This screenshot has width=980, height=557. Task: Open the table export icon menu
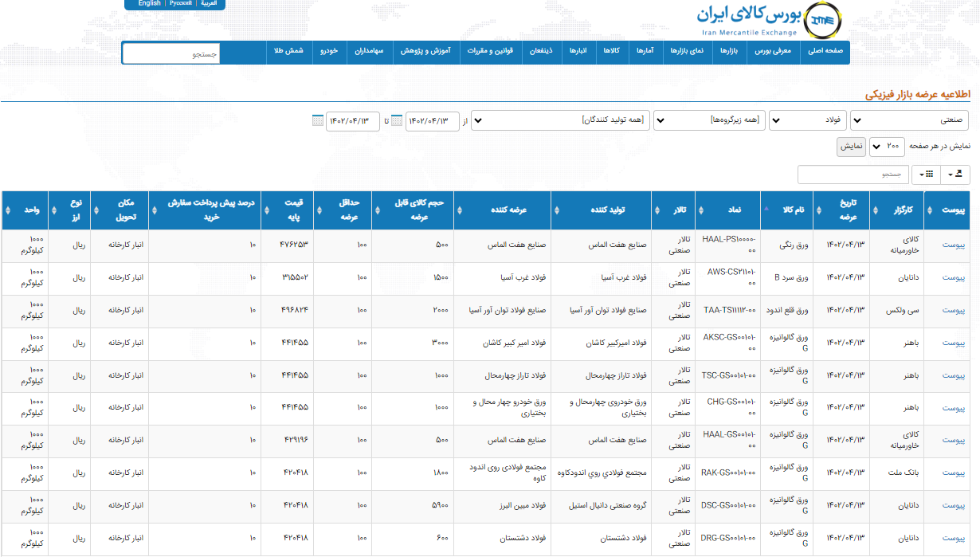(955, 175)
